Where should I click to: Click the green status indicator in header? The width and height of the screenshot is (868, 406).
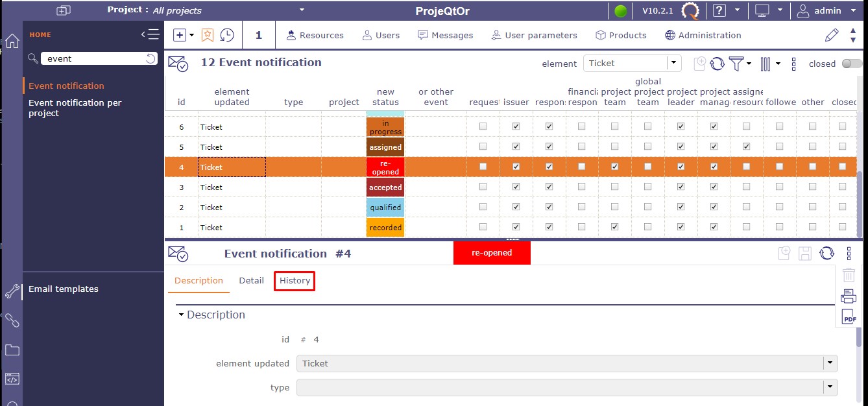point(621,11)
